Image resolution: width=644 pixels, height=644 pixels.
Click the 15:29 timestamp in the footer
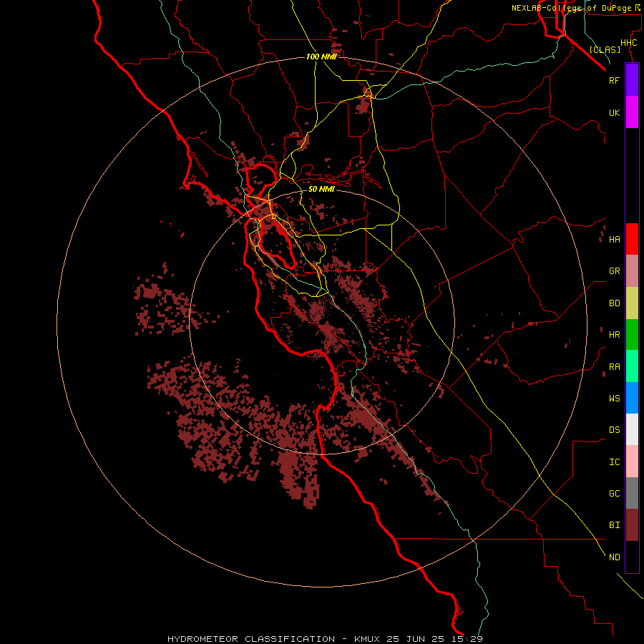[466, 639]
